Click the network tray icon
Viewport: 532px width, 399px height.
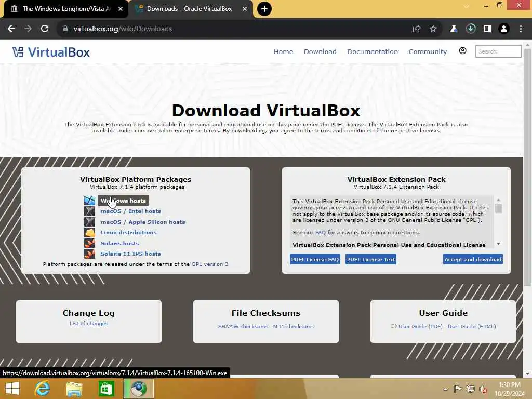coord(470,389)
